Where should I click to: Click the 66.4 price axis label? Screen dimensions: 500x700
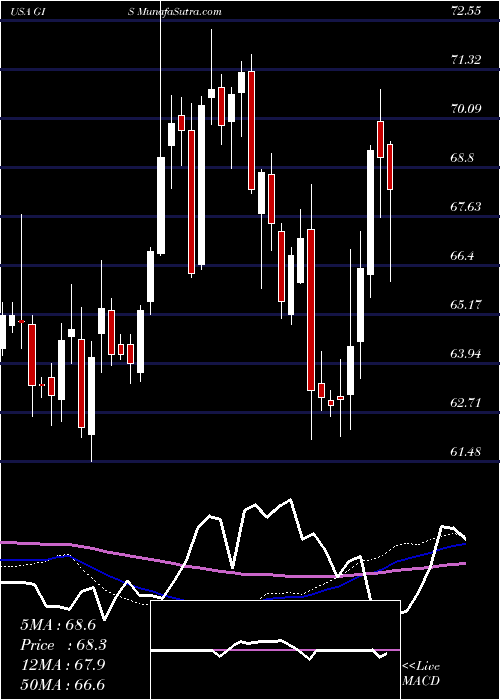click(x=462, y=256)
